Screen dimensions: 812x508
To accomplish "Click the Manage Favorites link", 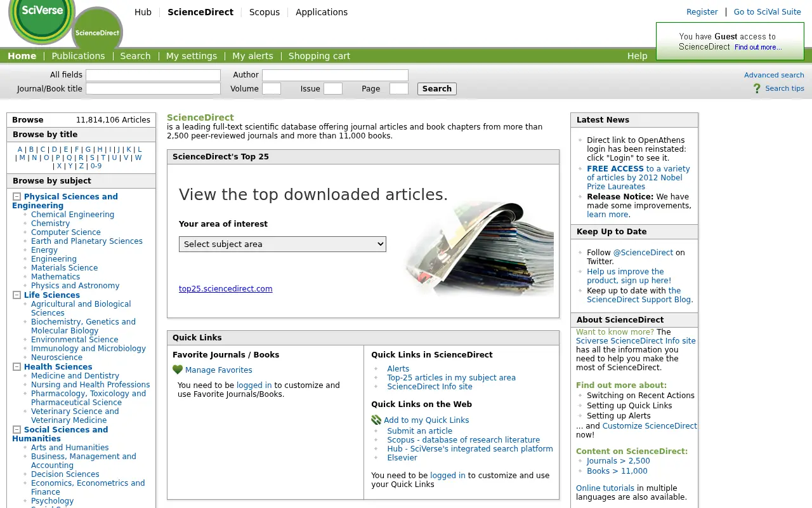I will pyautogui.click(x=219, y=370).
